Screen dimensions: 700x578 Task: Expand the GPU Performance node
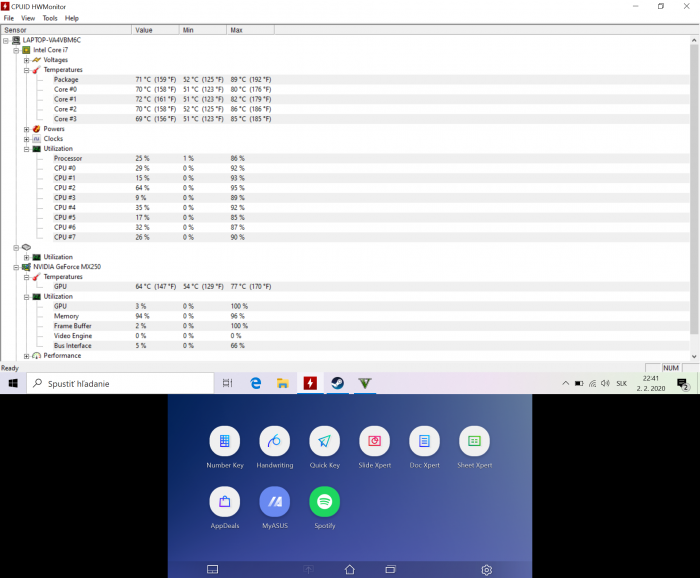tap(27, 355)
